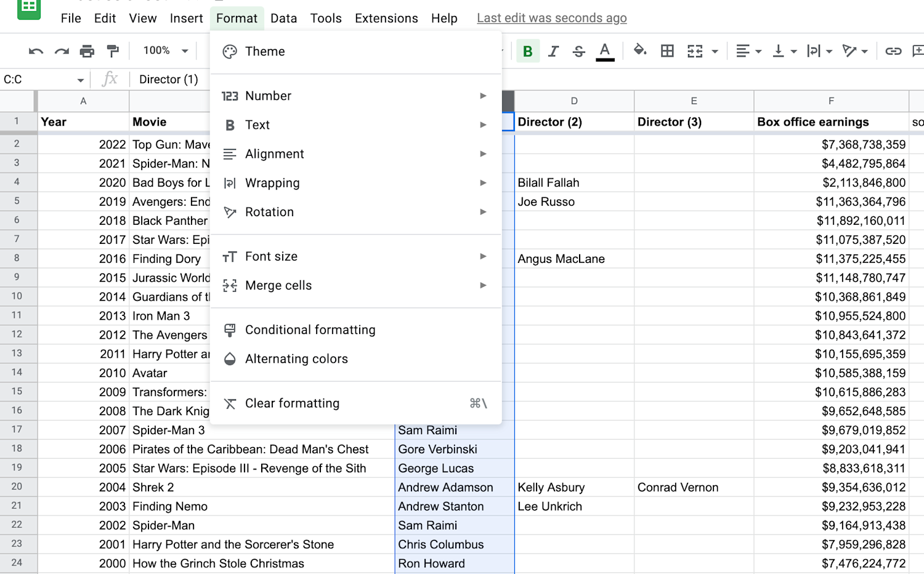Click the Last edit was seconds ago link
The height and width of the screenshot is (574, 924).
pyautogui.click(x=551, y=18)
